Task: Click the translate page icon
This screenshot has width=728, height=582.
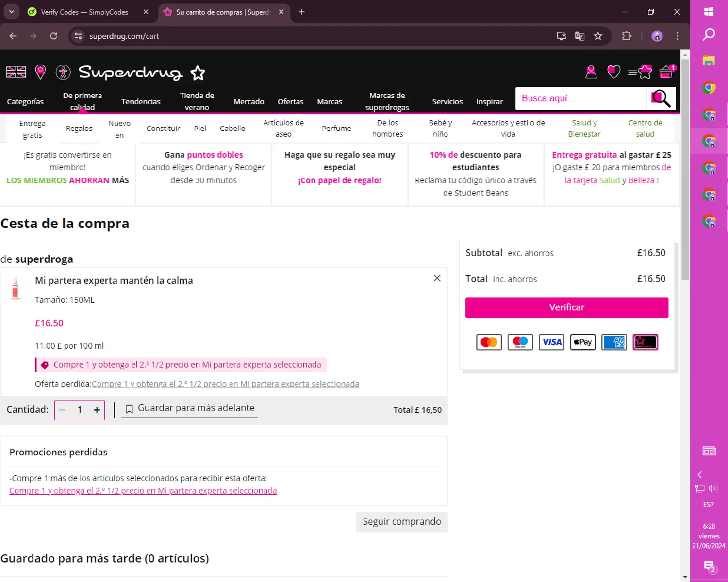Action: coord(579,36)
